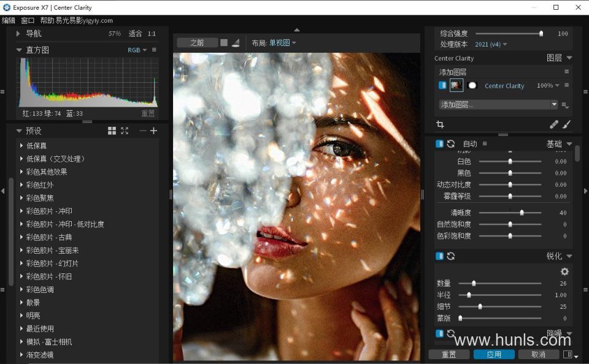Viewport: 589px width, 364px height.
Task: Open the 添加图层... combo box
Action: [499, 104]
